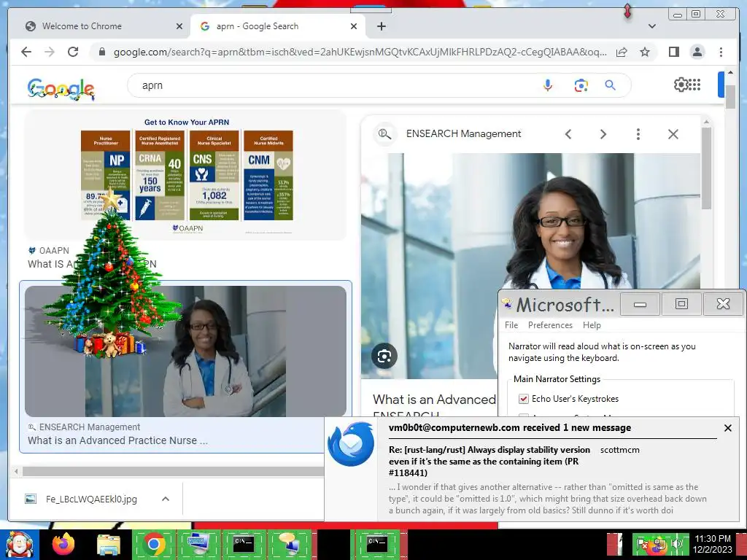Go back using Chrome's back arrow
The image size is (747, 560).
26,52
